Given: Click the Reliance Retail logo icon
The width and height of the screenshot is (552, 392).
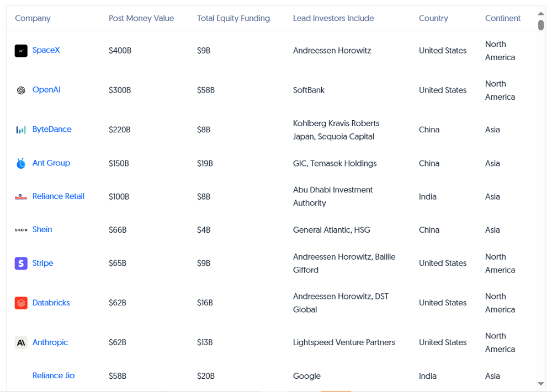Looking at the screenshot, I should [x=21, y=197].
